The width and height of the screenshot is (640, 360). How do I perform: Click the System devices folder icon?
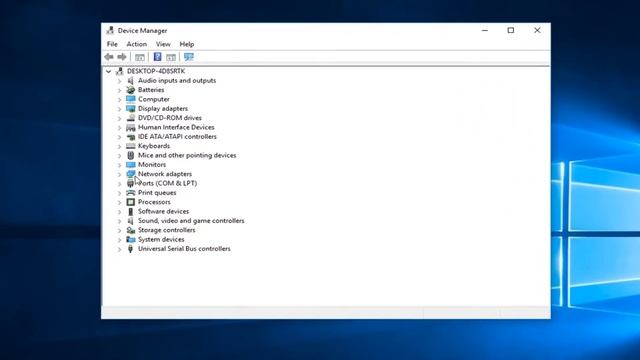[131, 240]
